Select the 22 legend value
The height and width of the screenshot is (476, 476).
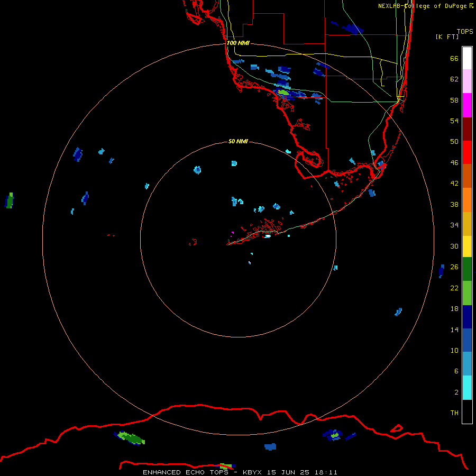pyautogui.click(x=454, y=288)
